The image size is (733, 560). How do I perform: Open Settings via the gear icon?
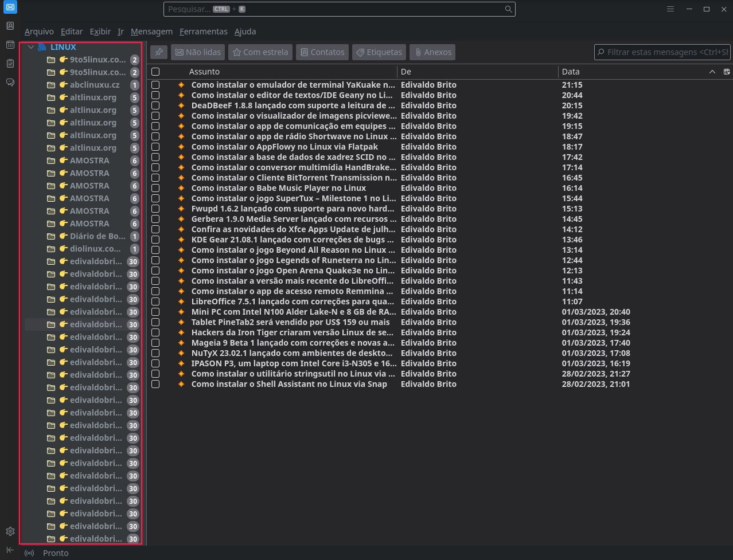click(x=10, y=531)
